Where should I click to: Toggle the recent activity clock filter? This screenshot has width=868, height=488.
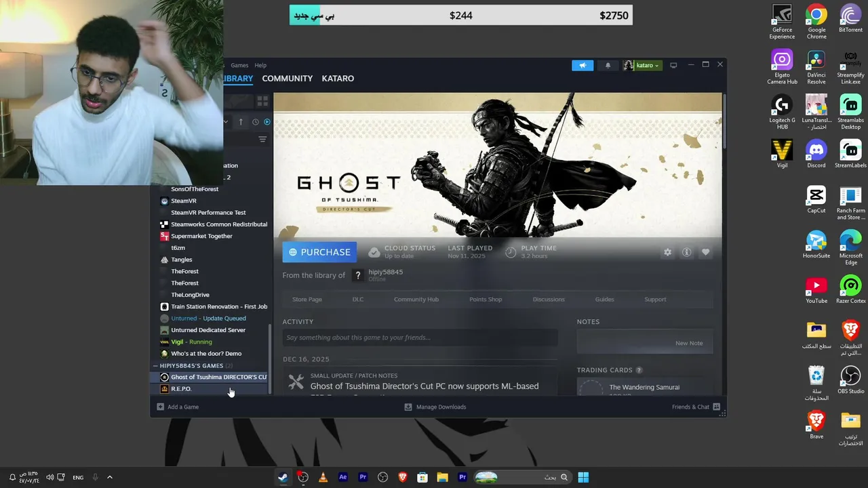tap(256, 122)
